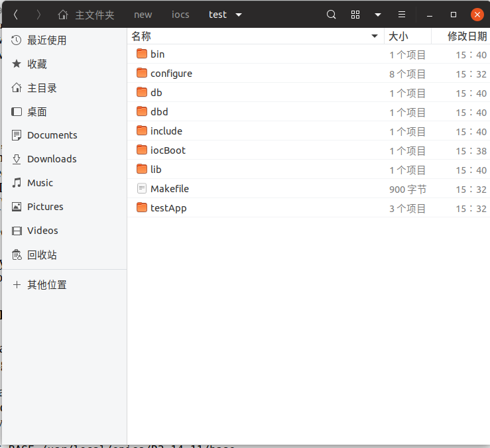The height and width of the screenshot is (448, 490).
Task: Navigate to 主文件夹 in path bar
Action: [x=87, y=15]
